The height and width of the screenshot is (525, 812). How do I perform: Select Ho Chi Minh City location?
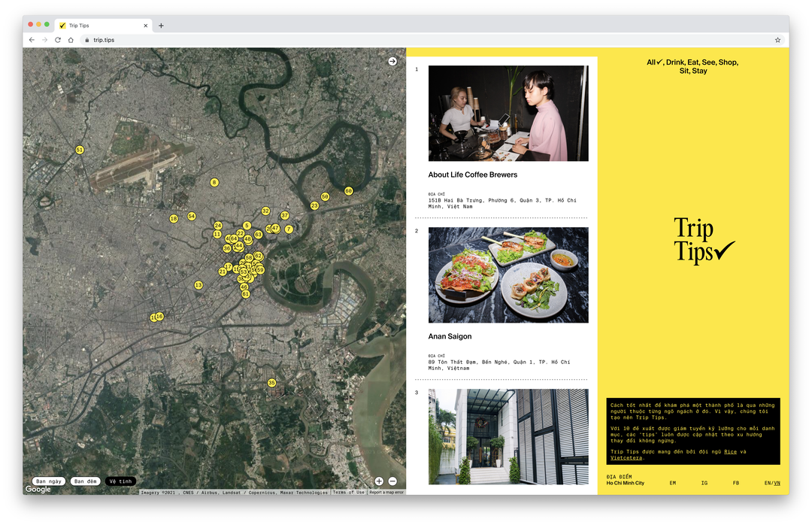point(626,483)
